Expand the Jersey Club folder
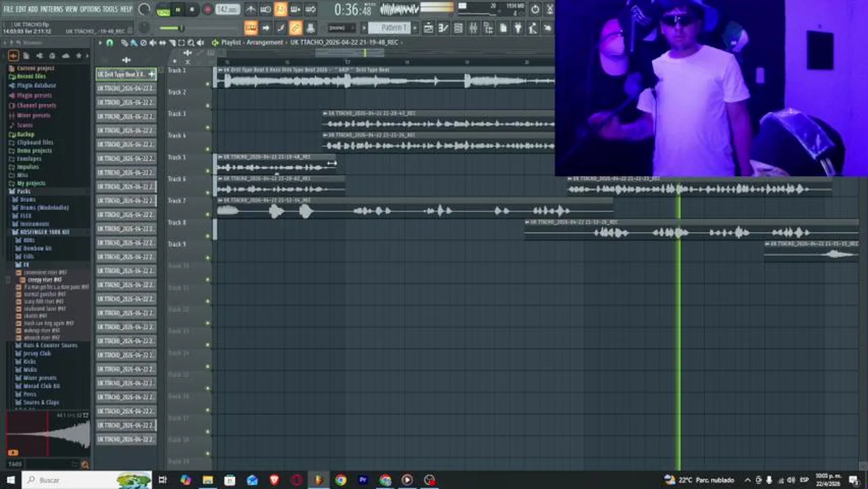The image size is (868, 489). [x=37, y=353]
